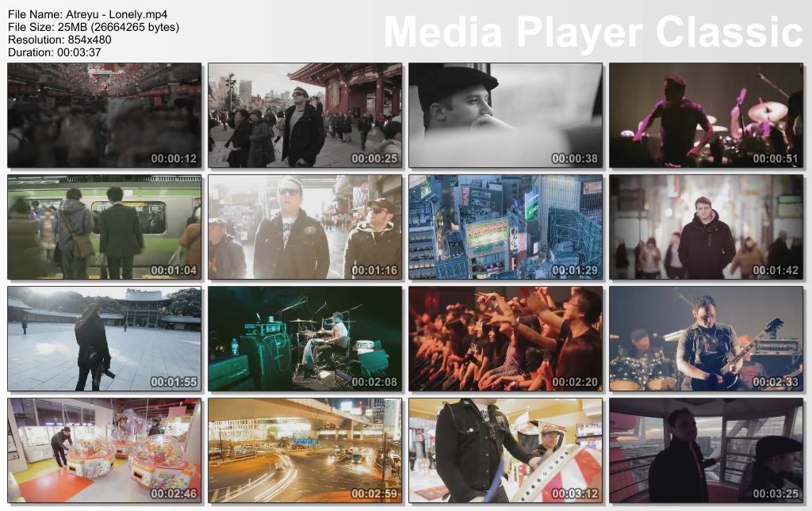
Task: Choose the city buildings thumbnail at 00:01:29
Action: [505, 227]
